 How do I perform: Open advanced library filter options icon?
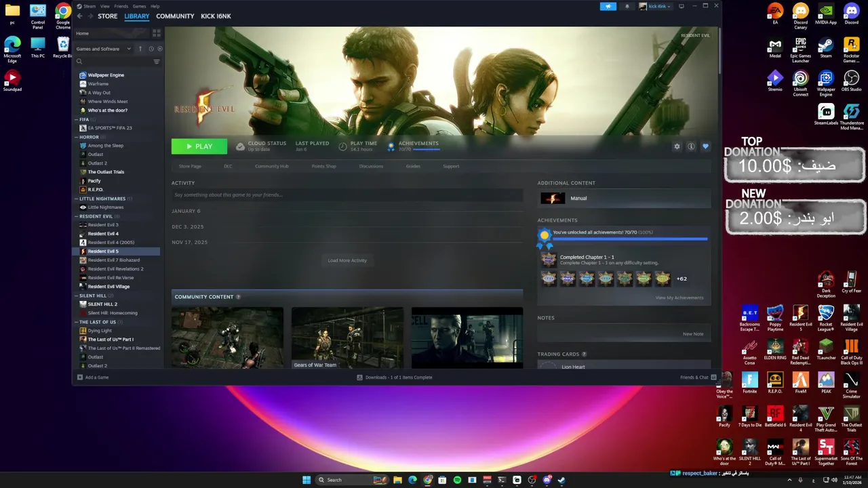click(x=157, y=62)
